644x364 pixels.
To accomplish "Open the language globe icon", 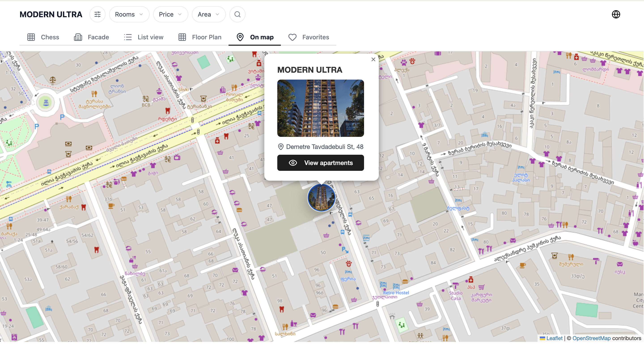I will pyautogui.click(x=616, y=14).
